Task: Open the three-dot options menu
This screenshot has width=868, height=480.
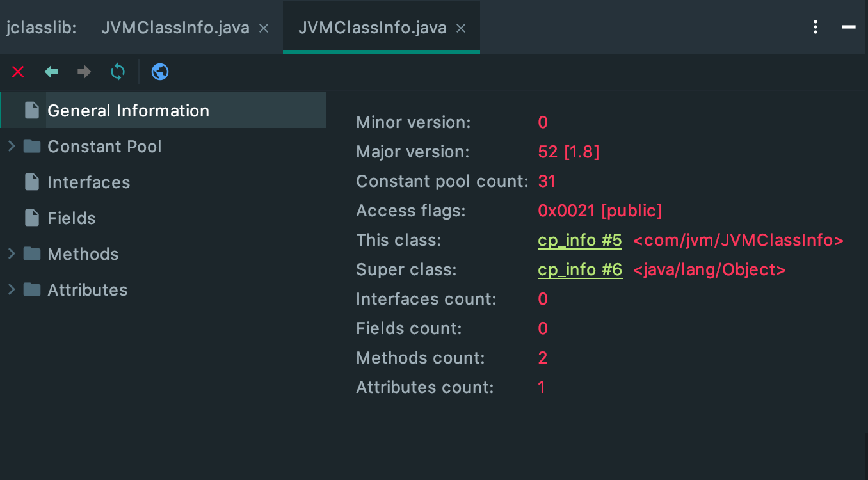Action: [815, 27]
